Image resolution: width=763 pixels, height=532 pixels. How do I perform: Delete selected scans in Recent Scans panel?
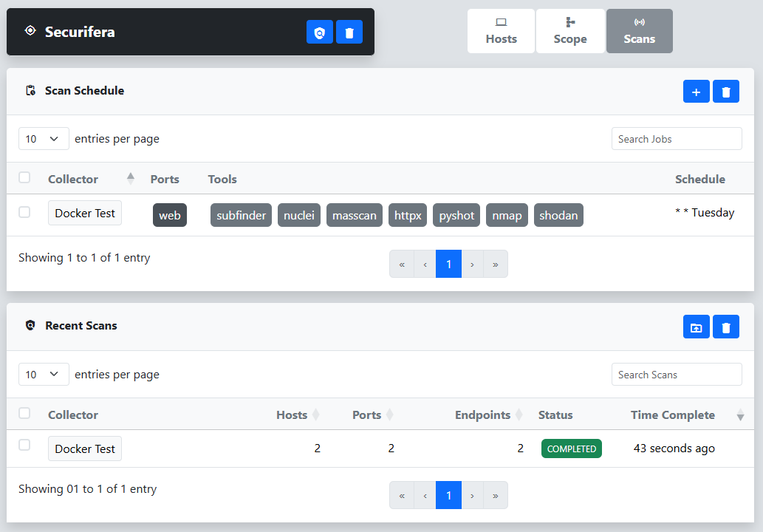coord(725,327)
